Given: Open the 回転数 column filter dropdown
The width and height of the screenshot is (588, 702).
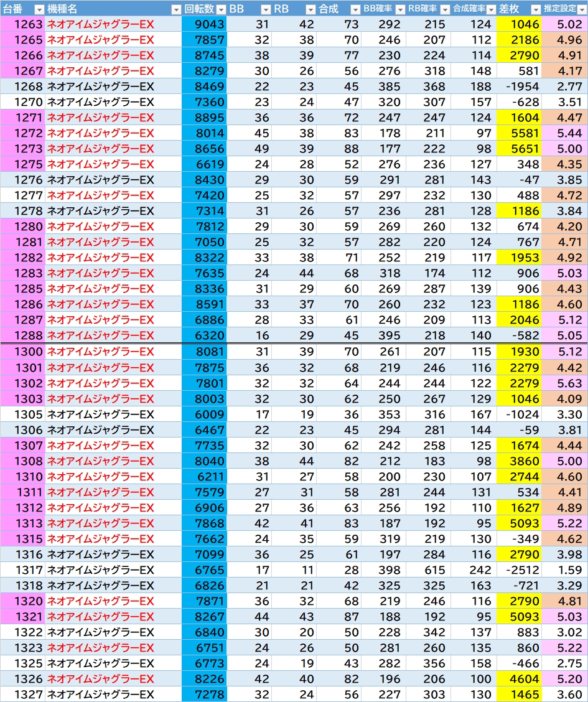Looking at the screenshot, I should click(221, 9).
